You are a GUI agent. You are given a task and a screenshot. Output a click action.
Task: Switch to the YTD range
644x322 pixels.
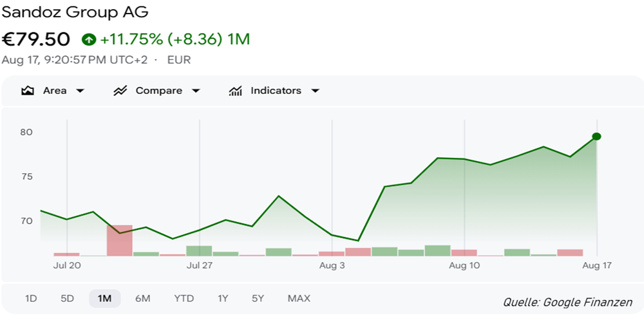coord(184,299)
